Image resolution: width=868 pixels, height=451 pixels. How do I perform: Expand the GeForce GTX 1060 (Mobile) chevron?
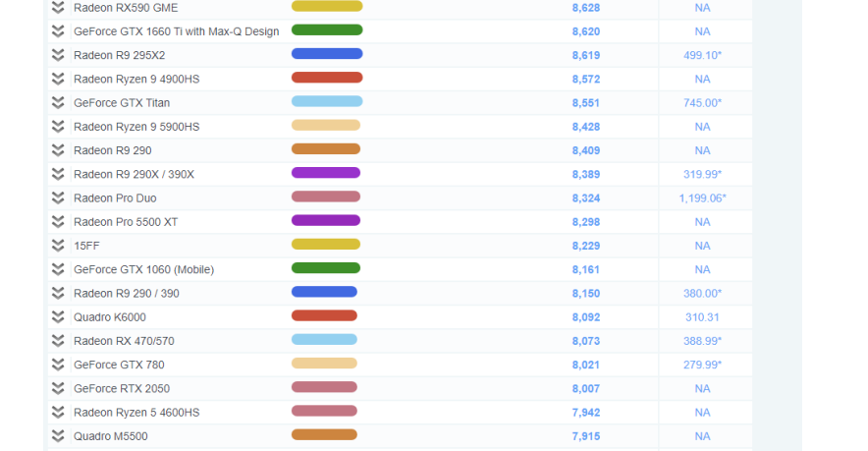click(x=58, y=269)
